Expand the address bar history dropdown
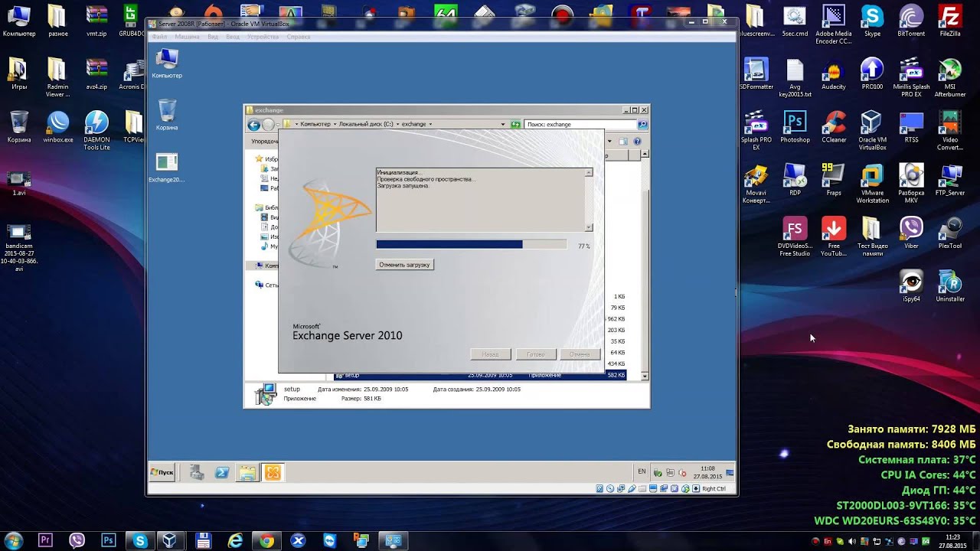The image size is (980, 551). [x=503, y=124]
